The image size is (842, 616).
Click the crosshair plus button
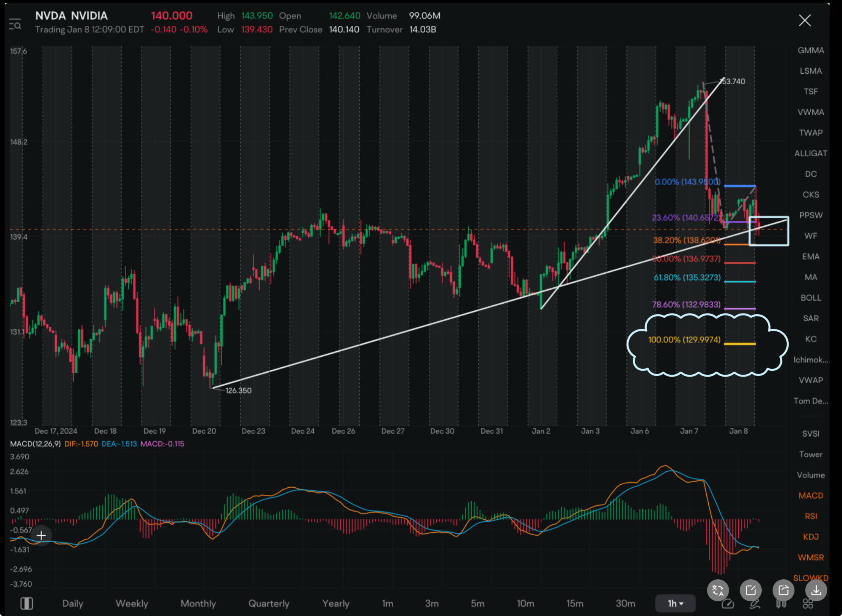[x=41, y=535]
